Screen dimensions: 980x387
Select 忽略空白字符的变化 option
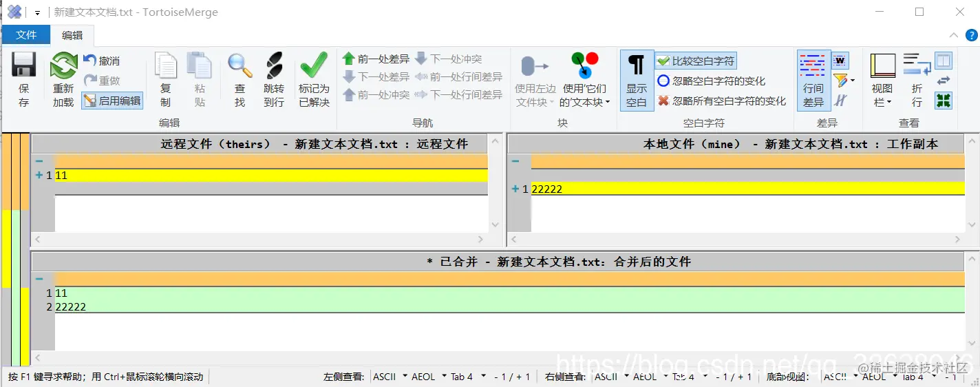click(711, 81)
